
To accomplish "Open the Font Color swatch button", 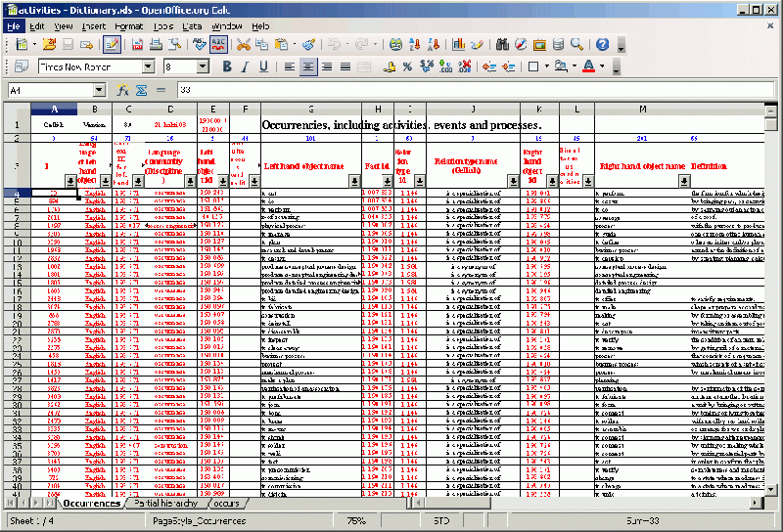I will click(588, 67).
